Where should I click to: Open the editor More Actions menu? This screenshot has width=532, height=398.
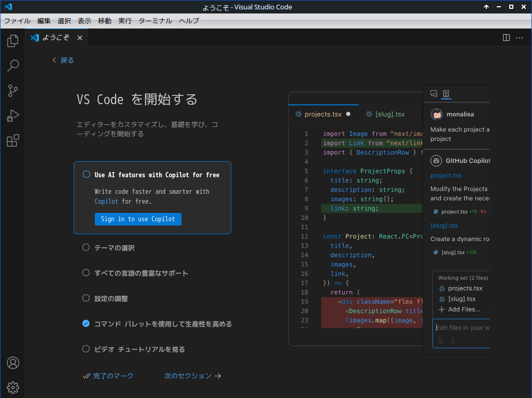click(520, 38)
